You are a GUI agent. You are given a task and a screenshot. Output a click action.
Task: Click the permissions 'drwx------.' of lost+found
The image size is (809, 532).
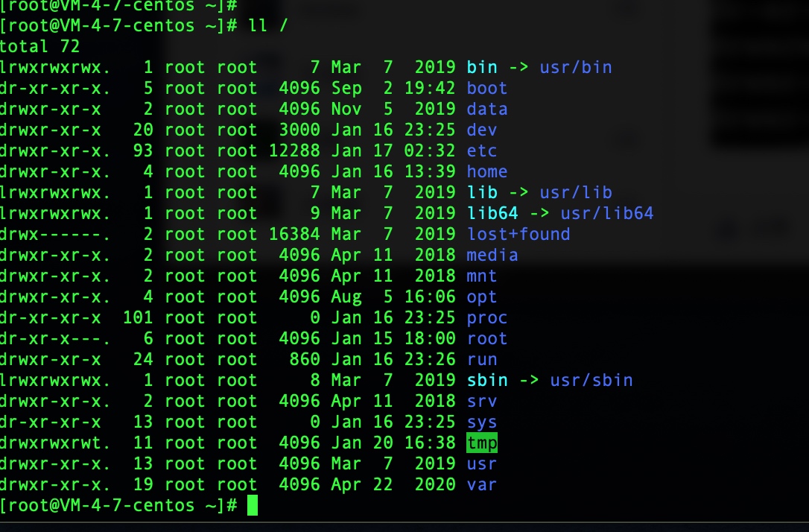55,234
